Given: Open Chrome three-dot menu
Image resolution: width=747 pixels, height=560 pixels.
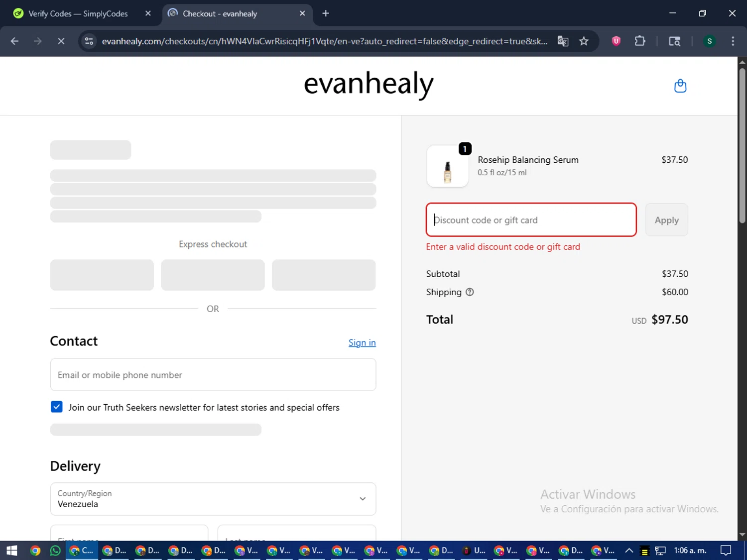Looking at the screenshot, I should (x=733, y=41).
